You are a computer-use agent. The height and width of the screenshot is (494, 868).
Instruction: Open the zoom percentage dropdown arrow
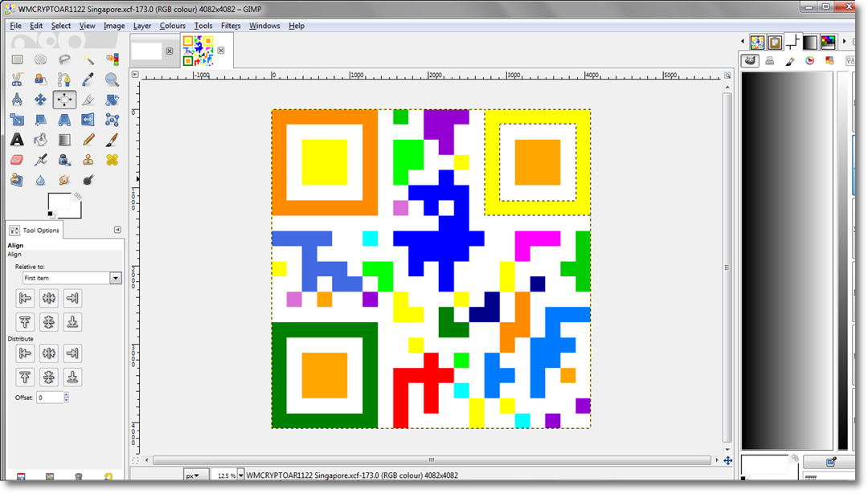241,476
